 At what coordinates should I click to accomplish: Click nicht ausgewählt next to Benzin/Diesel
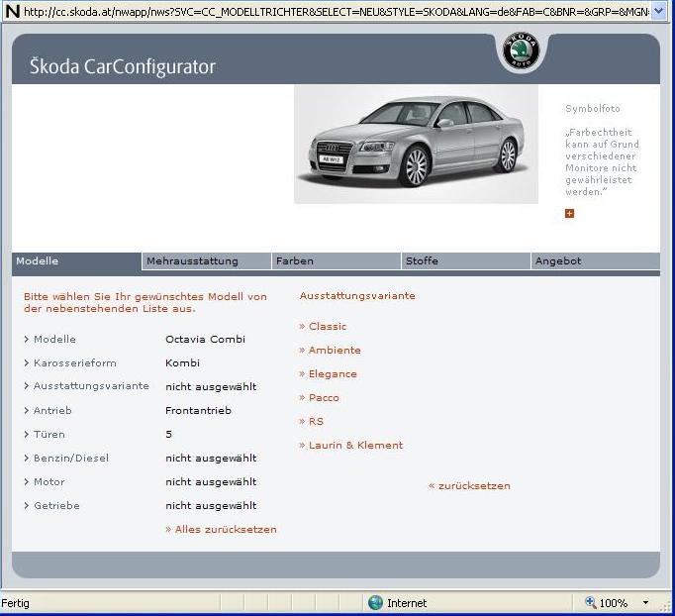pos(211,458)
